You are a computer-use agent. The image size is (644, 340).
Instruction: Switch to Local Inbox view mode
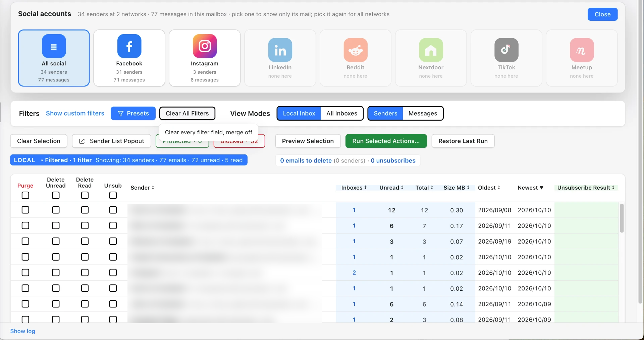(299, 113)
